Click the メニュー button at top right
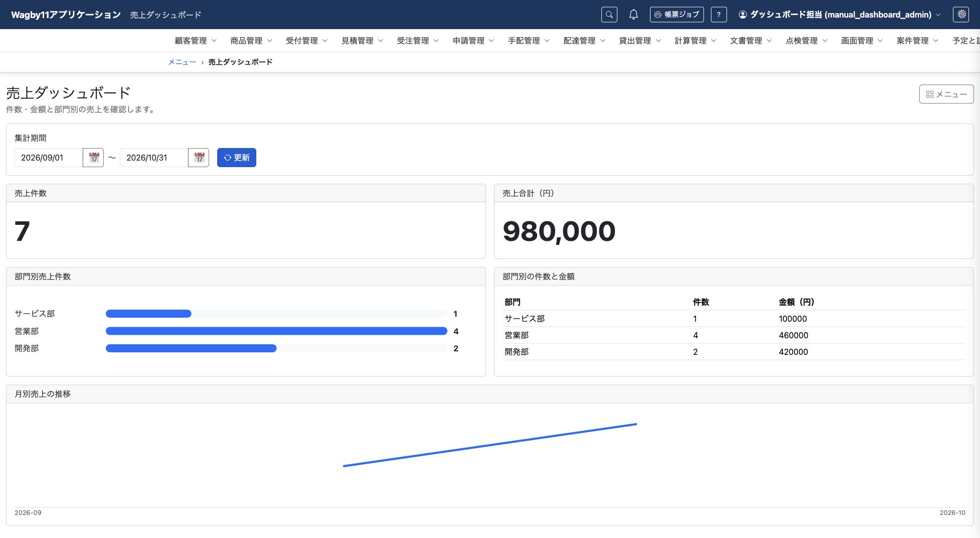The width and height of the screenshot is (980, 538). (x=946, y=94)
